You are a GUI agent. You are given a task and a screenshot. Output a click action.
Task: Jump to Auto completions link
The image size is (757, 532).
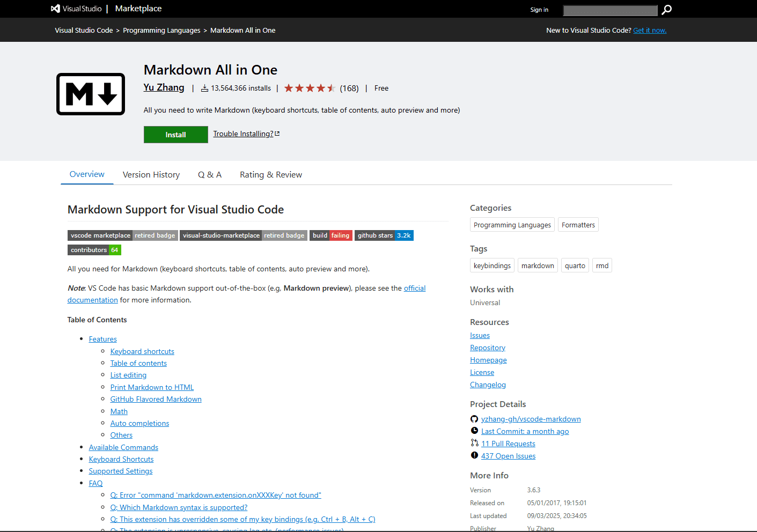coord(139,423)
